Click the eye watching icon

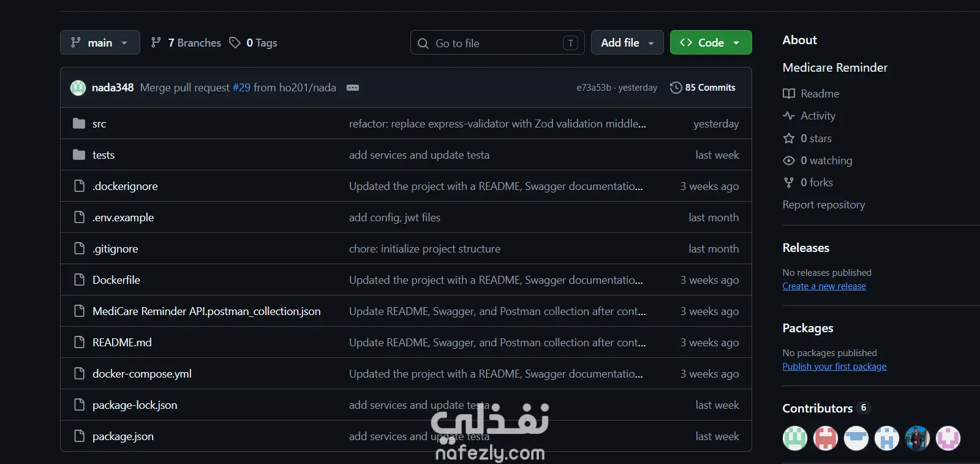pyautogui.click(x=789, y=161)
